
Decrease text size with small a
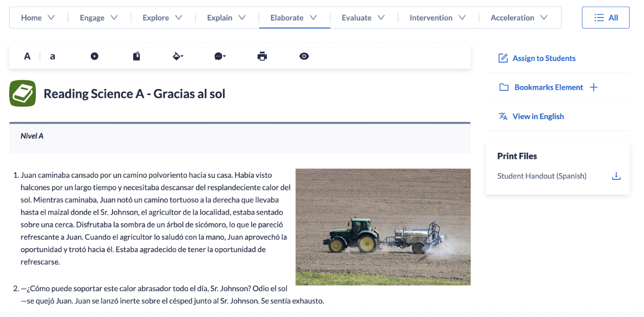point(52,56)
